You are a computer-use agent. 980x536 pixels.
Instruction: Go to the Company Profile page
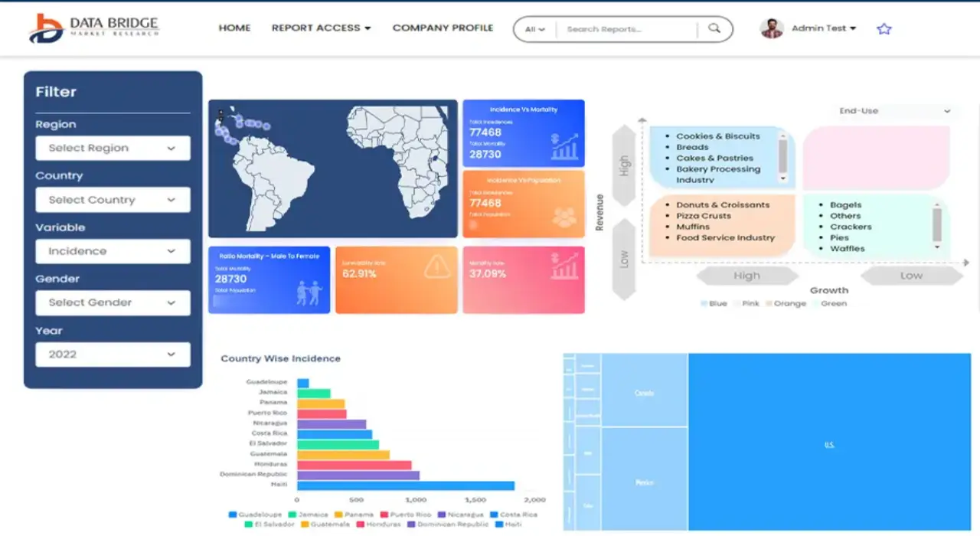click(443, 28)
